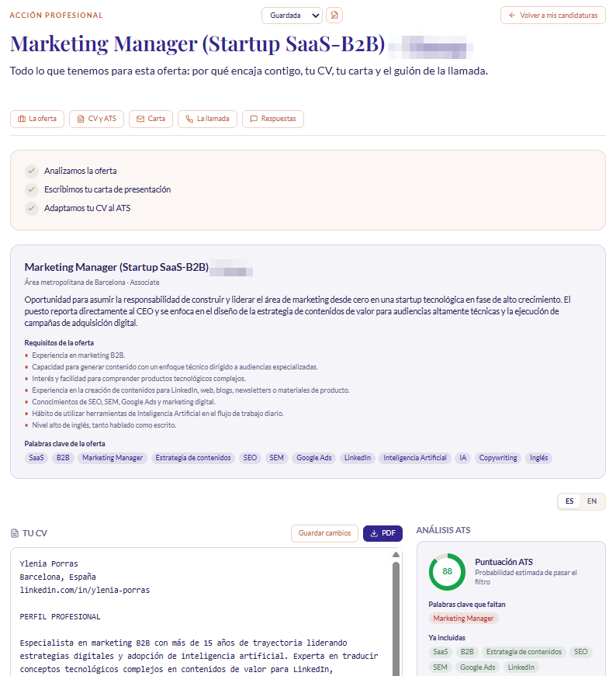This screenshot has width=616, height=676.
Task: Open the La oferta tab
Action: (37, 119)
